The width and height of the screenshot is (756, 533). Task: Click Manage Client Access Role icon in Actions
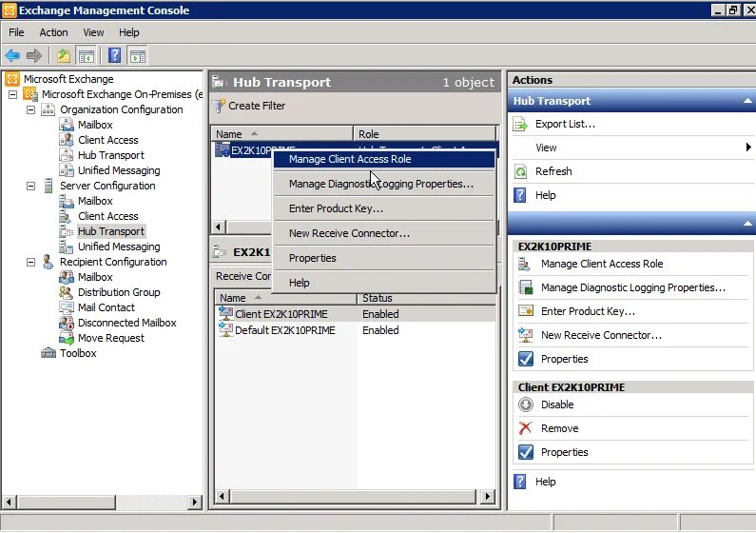point(525,264)
